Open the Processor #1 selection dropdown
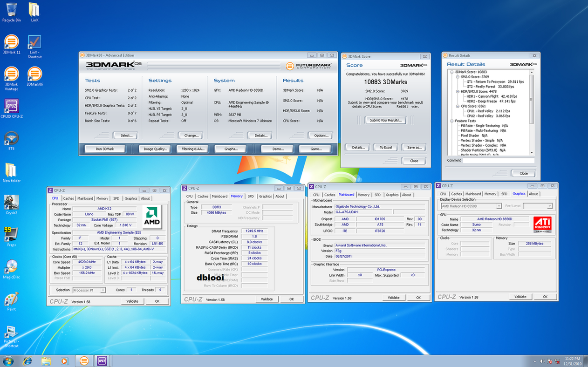Image resolution: width=588 pixels, height=367 pixels. [x=89, y=290]
